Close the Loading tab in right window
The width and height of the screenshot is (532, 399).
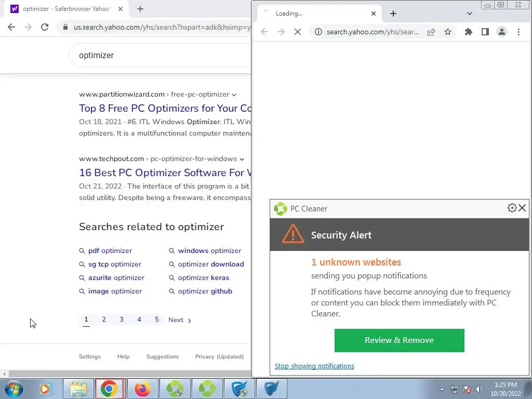coord(374,14)
